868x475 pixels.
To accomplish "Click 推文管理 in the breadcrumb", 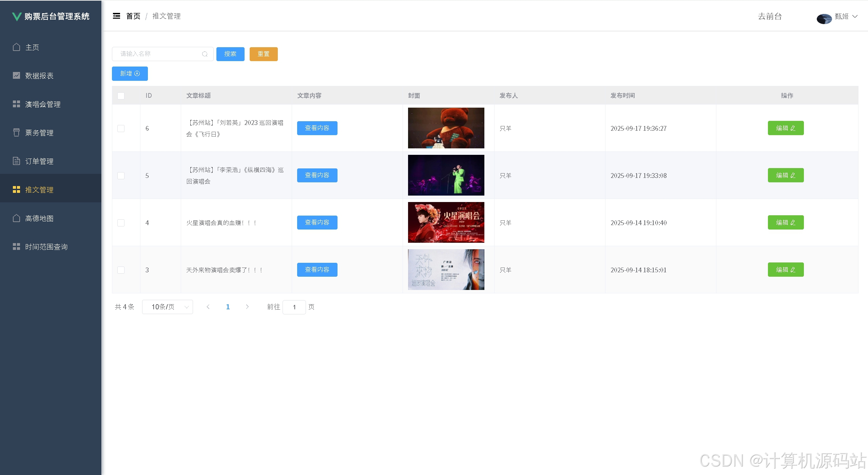I will (167, 16).
